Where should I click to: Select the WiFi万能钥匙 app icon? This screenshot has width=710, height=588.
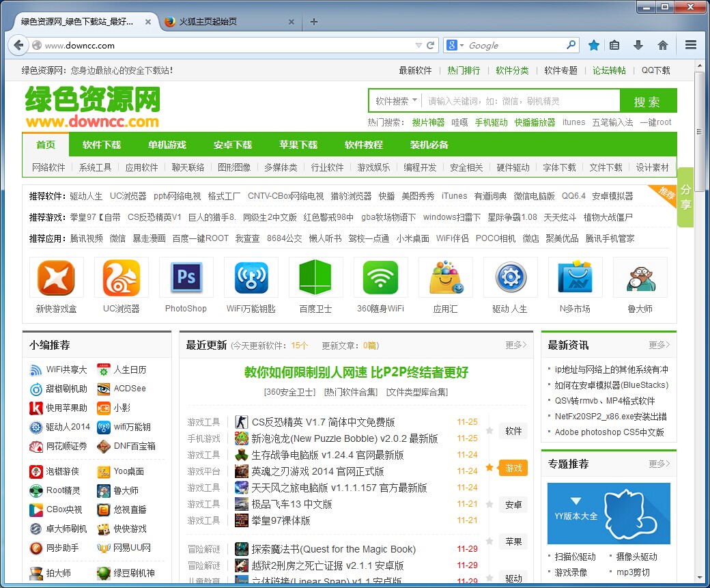[251, 277]
